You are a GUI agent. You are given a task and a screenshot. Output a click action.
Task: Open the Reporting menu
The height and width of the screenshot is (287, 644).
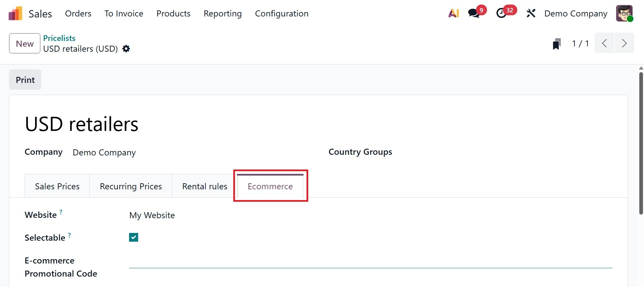(x=223, y=14)
